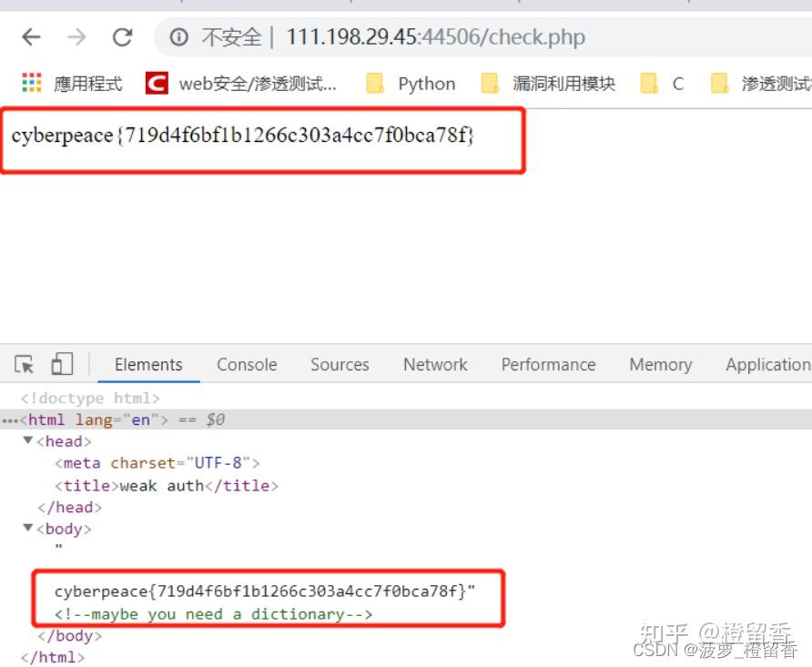Viewport: 812px width, 667px height.
Task: Toggle the device toolbar mode
Action: coord(61,363)
